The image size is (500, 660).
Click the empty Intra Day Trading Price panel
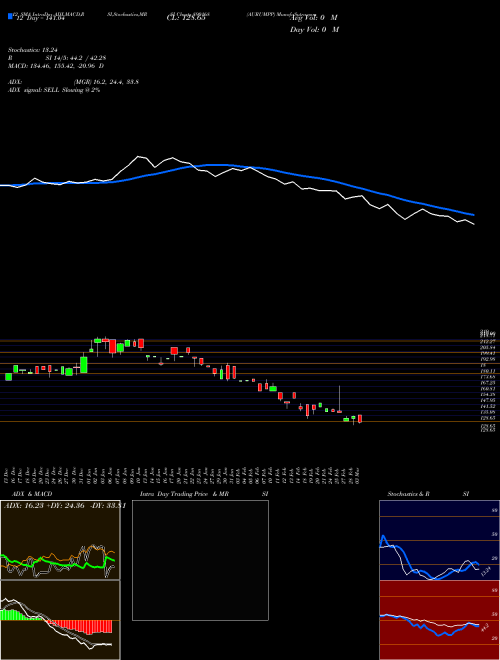coord(200,560)
